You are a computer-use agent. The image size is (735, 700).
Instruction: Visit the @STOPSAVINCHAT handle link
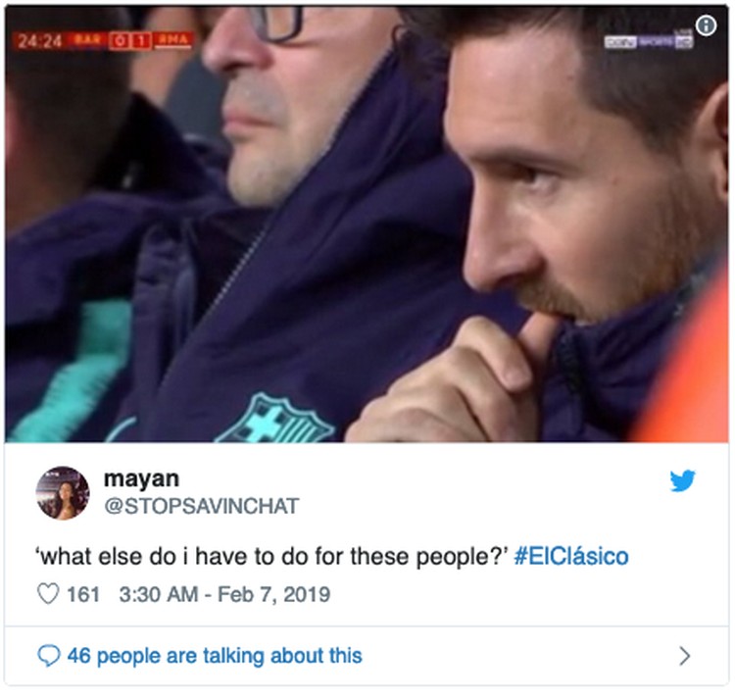[202, 506]
